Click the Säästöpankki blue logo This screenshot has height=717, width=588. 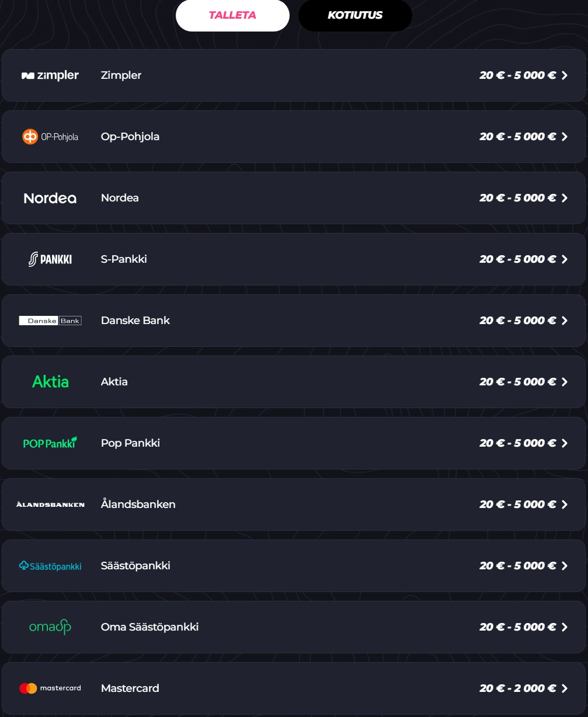click(50, 566)
